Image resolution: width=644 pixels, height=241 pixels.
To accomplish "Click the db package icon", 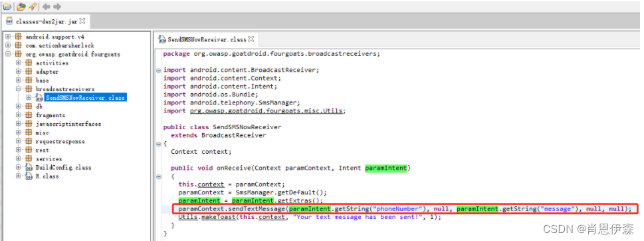I will click(29, 106).
